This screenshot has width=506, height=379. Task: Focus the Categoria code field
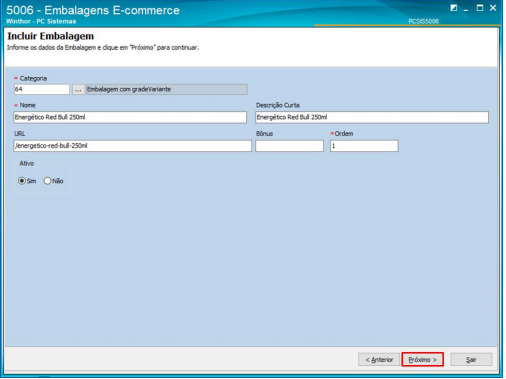[42, 89]
